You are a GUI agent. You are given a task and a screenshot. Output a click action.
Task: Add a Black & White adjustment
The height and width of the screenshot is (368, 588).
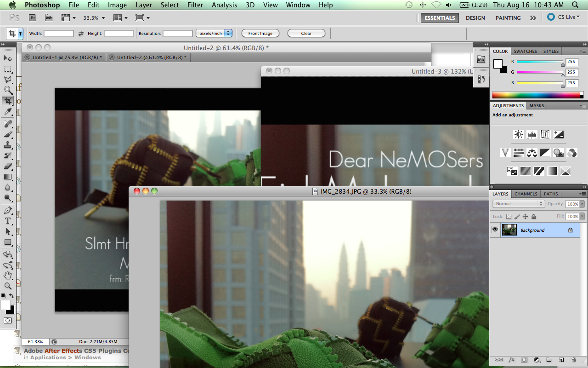click(545, 152)
